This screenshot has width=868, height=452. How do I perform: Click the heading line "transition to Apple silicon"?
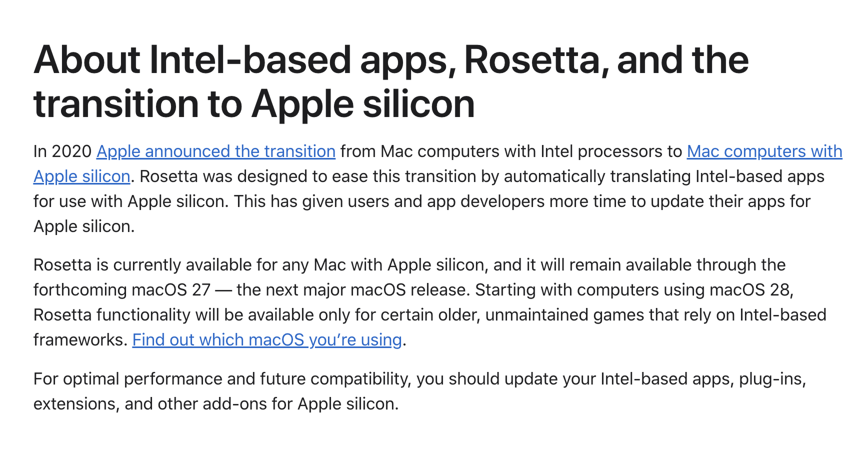coord(254,104)
